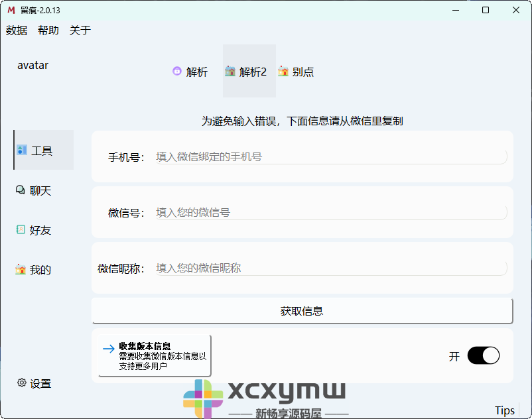The width and height of the screenshot is (532, 419).
Task: Open the 聊天 chat bubble icon
Action: 20,190
